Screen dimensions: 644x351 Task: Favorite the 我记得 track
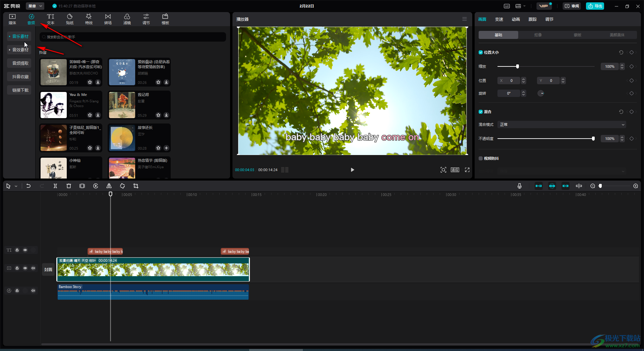tap(158, 115)
